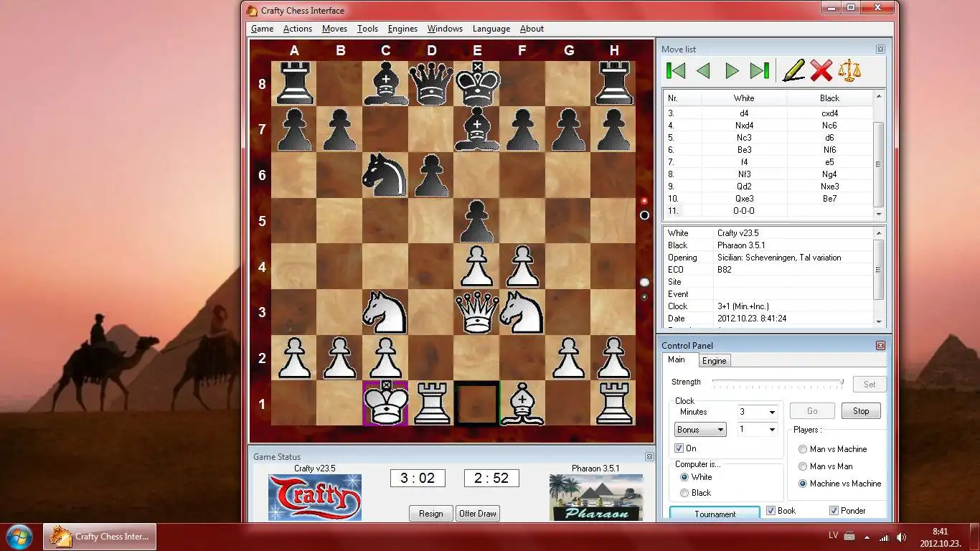
Task: Open the bonus value dropdown showing 1
Action: (772, 430)
